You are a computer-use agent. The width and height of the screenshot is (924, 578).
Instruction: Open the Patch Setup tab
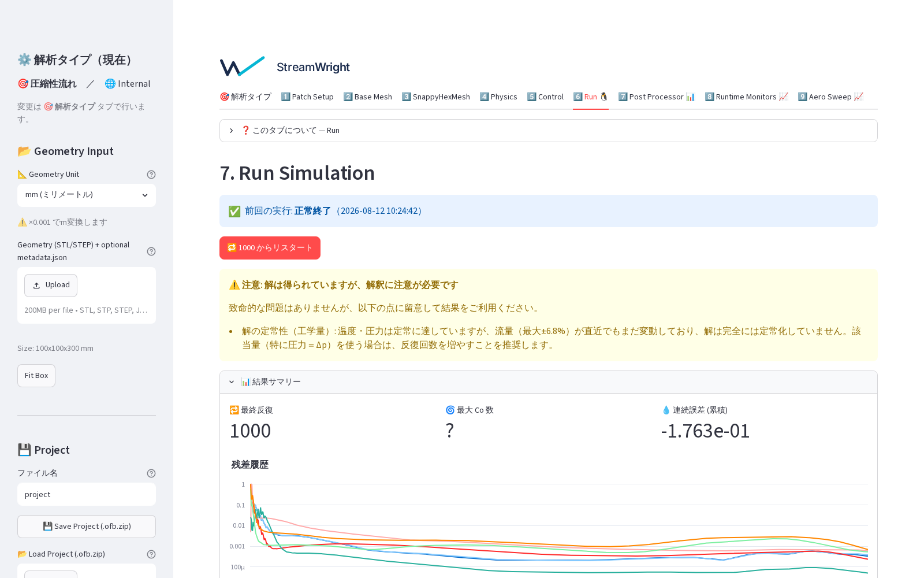coord(307,97)
